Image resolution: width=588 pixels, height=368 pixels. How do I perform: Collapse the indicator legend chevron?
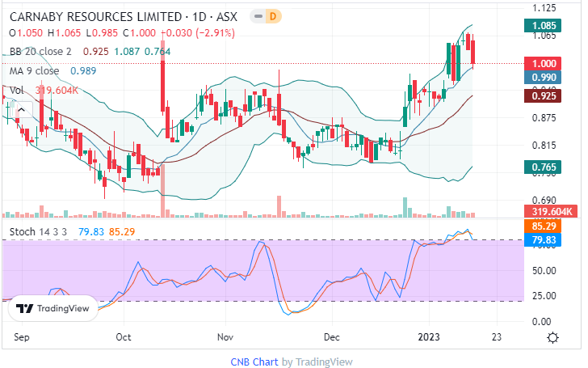coord(22,110)
